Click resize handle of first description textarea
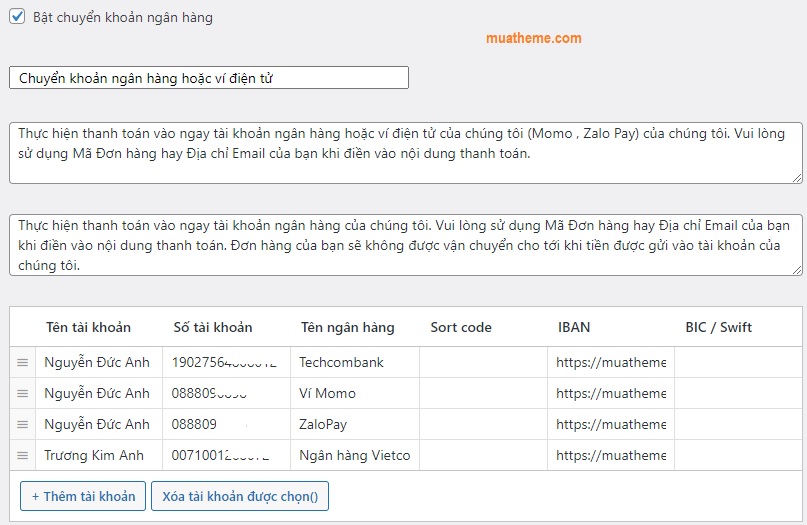The width and height of the screenshot is (807, 525). (796, 177)
